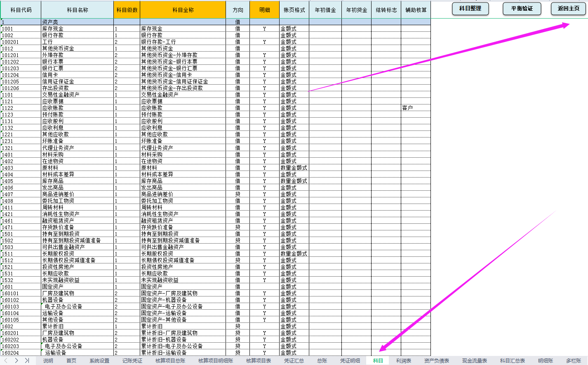Select the 辅助核算 header cell

tap(416, 10)
